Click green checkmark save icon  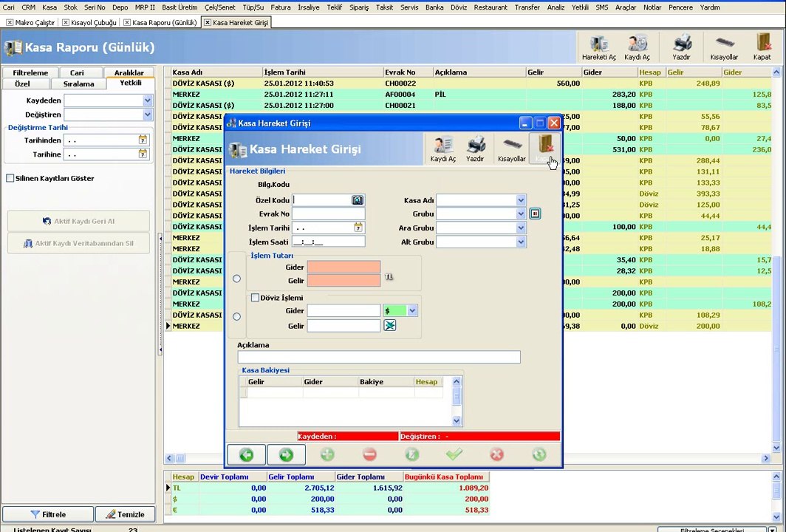(x=454, y=454)
